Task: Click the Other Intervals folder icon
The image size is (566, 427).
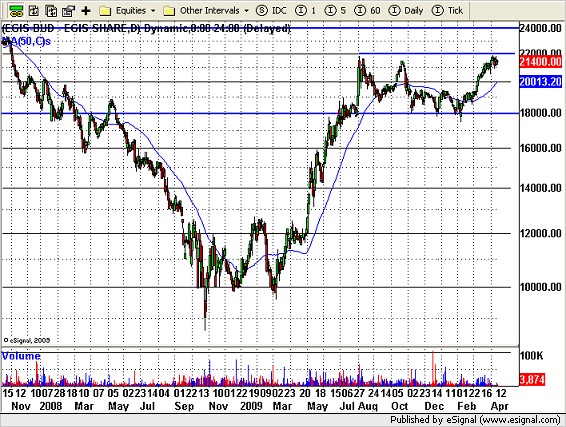Action: [x=169, y=11]
